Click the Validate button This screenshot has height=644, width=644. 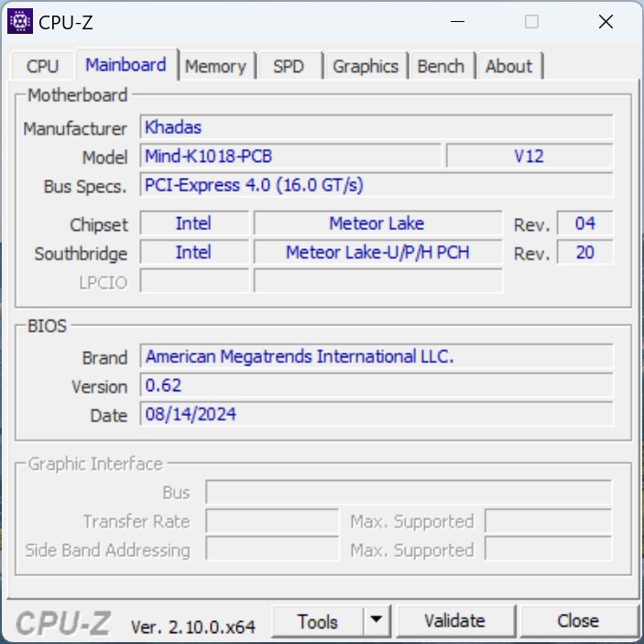pos(455,621)
